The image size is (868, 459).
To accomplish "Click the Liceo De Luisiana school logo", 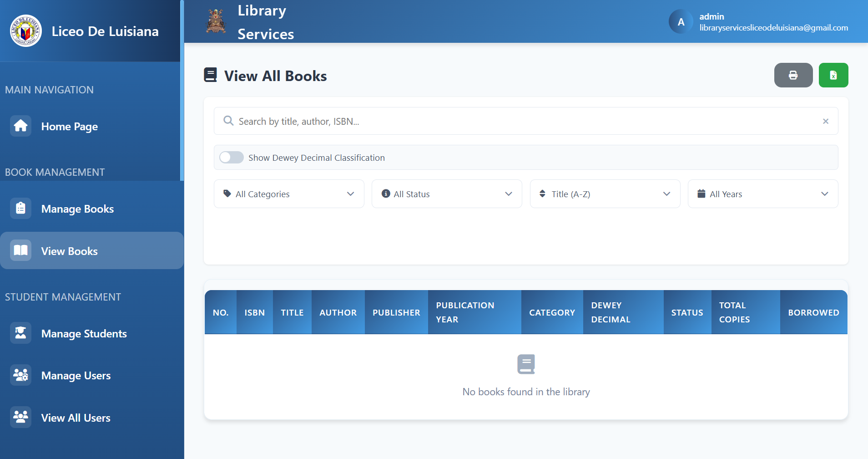I will (x=25, y=31).
